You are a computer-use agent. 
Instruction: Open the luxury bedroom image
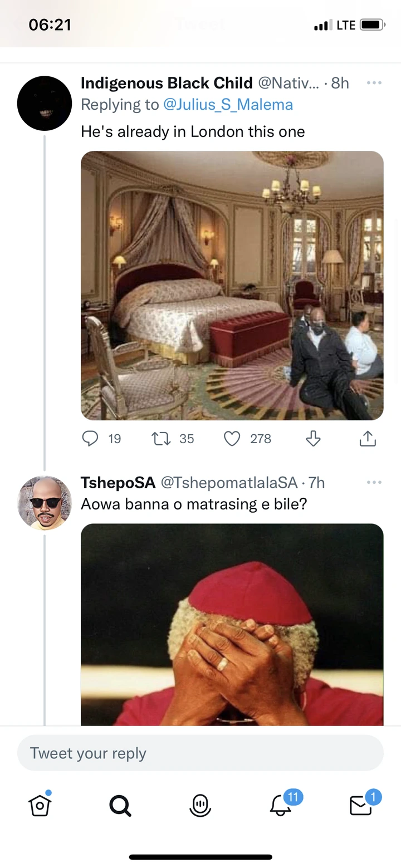232,285
